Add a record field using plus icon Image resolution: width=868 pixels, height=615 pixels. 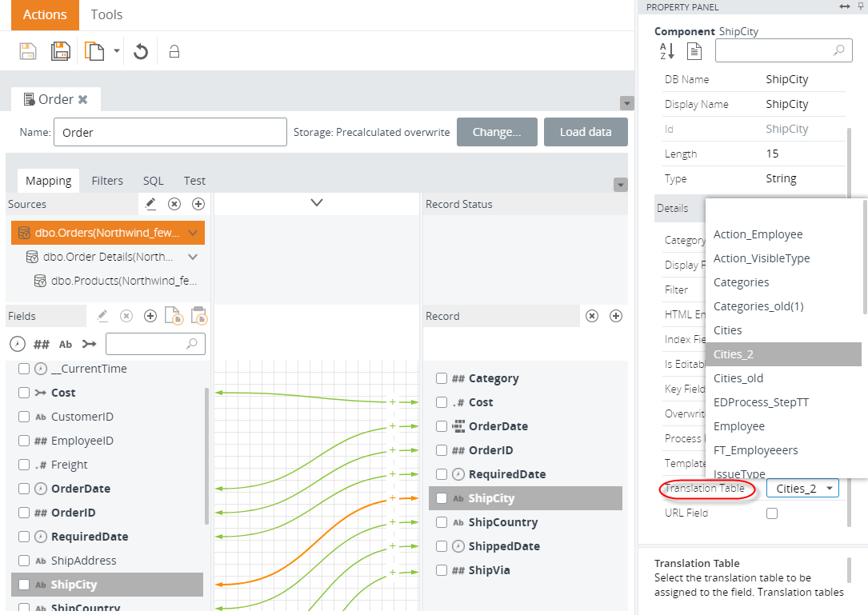(616, 316)
